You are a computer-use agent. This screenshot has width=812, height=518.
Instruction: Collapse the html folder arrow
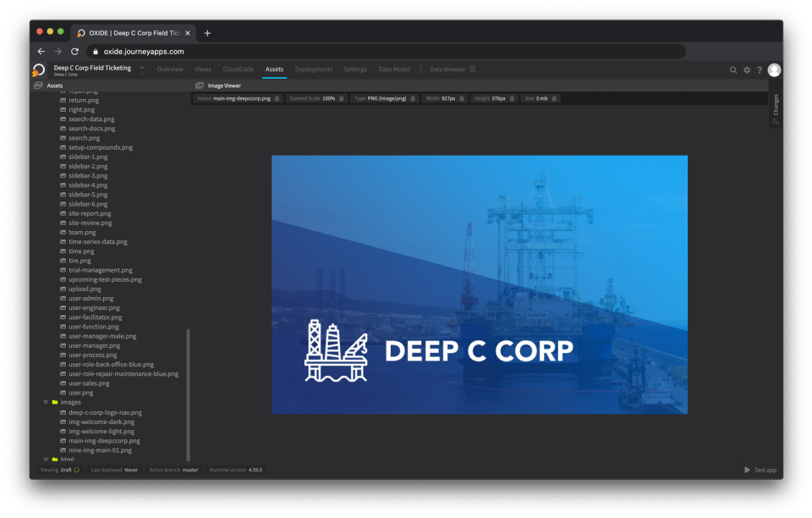pos(46,459)
